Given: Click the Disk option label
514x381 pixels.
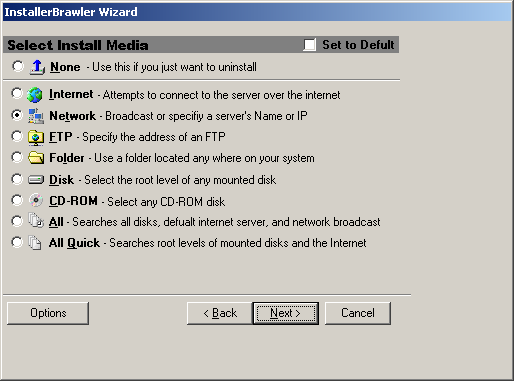Looking at the screenshot, I should 61,180.
